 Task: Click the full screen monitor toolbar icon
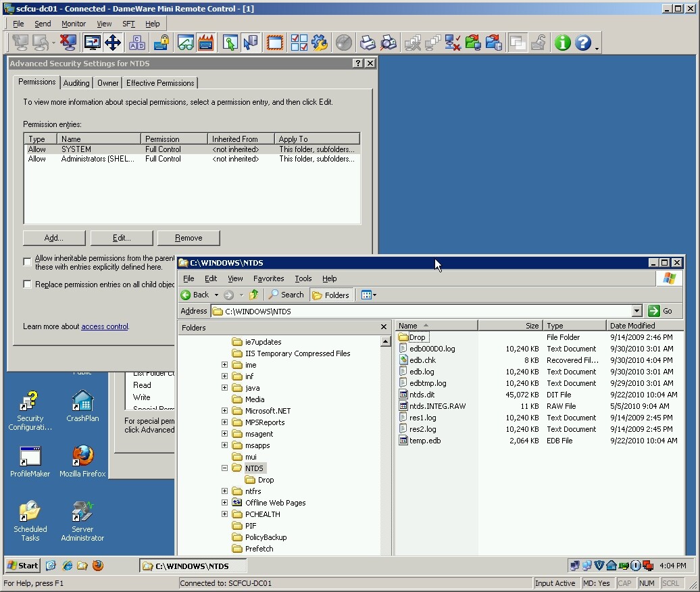pyautogui.click(x=91, y=42)
